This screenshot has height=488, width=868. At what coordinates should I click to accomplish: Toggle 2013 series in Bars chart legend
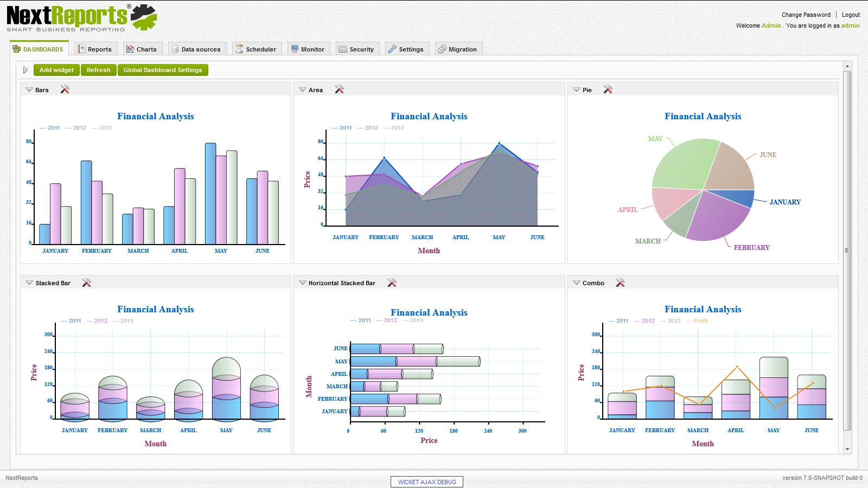point(102,128)
